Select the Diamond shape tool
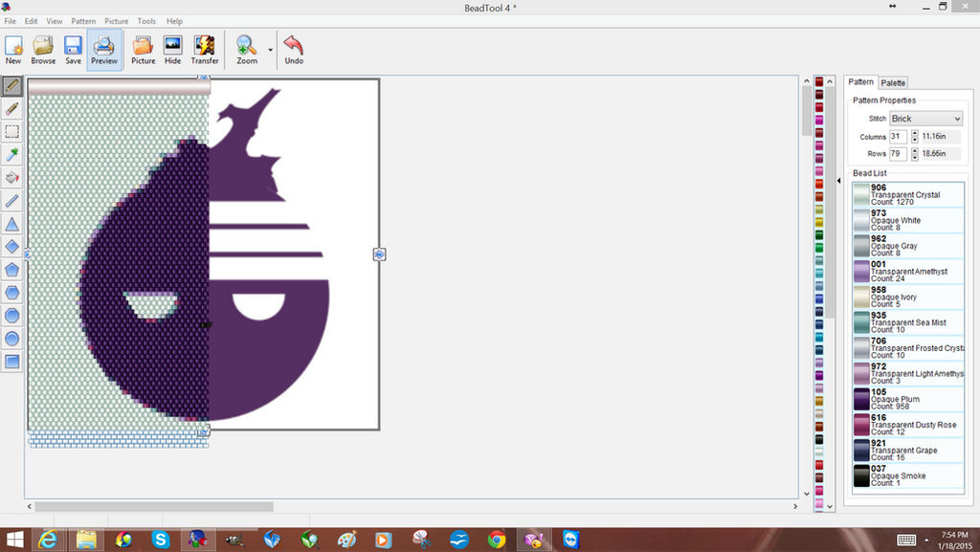 [x=11, y=247]
